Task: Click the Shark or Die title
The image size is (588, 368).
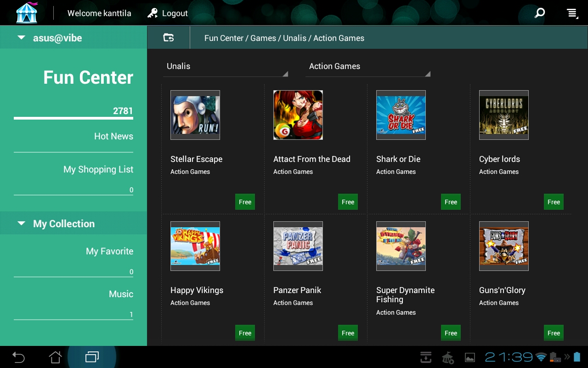Action: pyautogui.click(x=398, y=159)
